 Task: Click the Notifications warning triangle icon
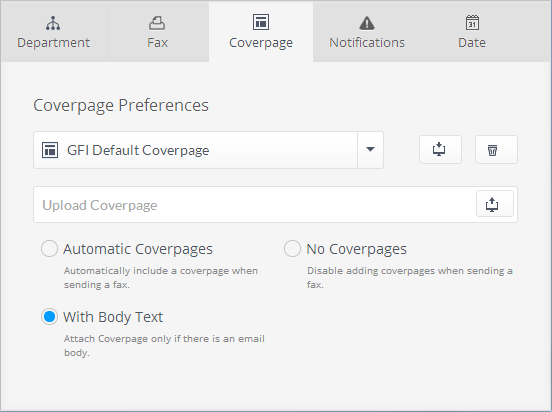coord(367,23)
